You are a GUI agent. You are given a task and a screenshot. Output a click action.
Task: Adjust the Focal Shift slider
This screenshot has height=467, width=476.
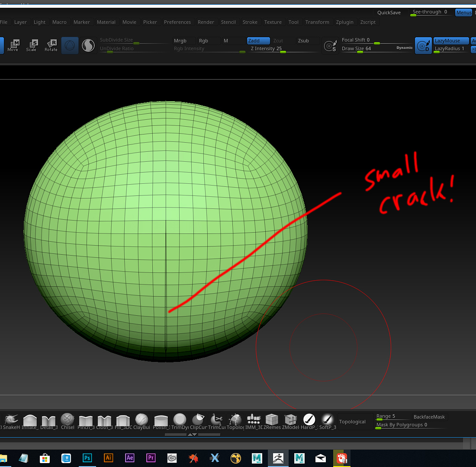pyautogui.click(x=377, y=40)
